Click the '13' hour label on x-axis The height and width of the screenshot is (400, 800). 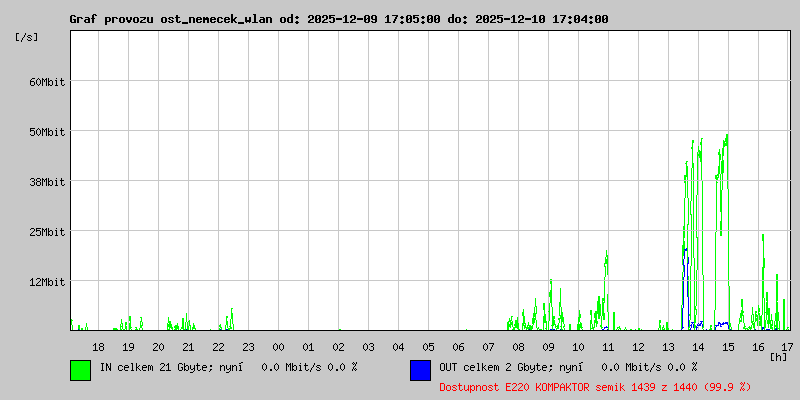coord(668,347)
